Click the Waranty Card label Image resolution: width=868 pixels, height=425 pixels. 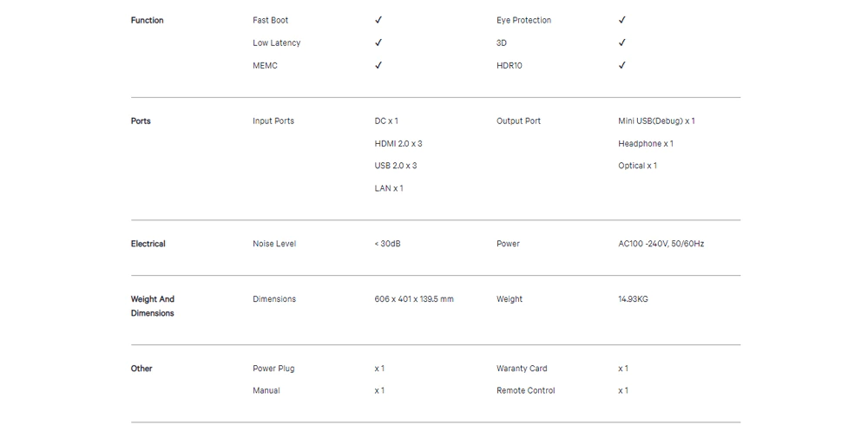coord(522,369)
